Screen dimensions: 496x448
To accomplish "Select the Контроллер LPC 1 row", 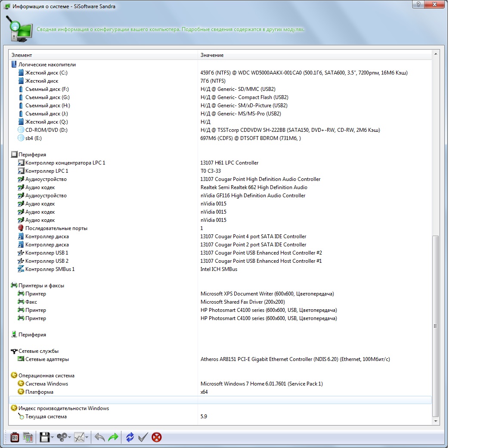I will pos(220,171).
